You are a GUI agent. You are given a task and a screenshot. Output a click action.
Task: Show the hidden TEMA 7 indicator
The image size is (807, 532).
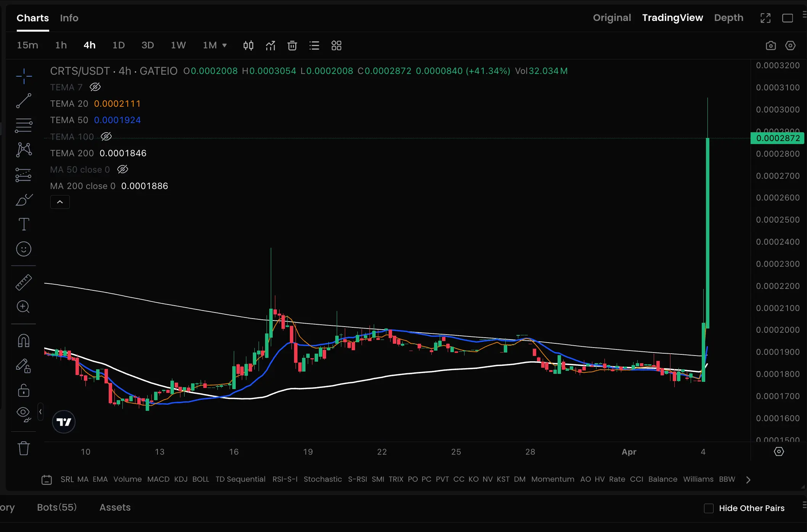[95, 87]
